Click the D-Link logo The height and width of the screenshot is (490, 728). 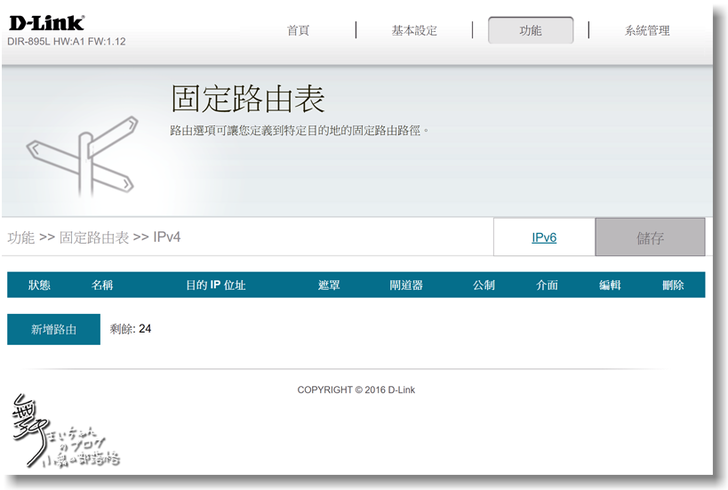46,22
